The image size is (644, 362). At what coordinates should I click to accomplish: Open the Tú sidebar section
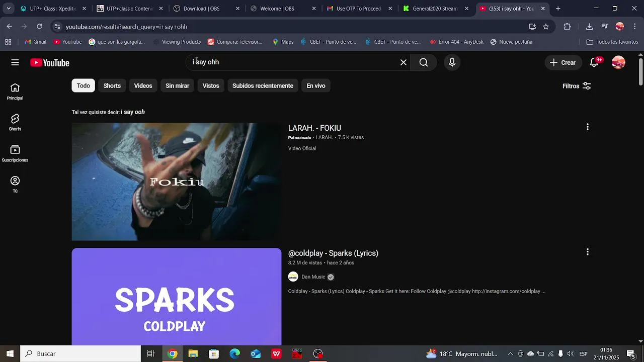click(15, 184)
